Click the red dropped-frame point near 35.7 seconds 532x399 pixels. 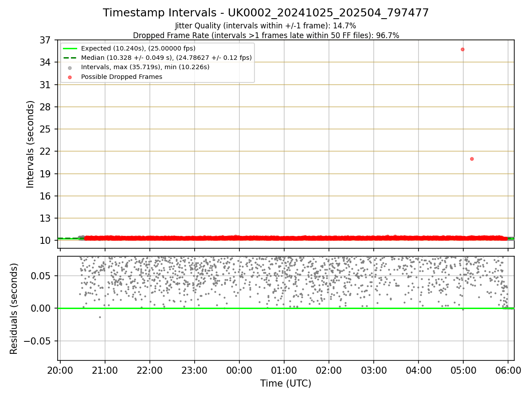click(x=462, y=49)
